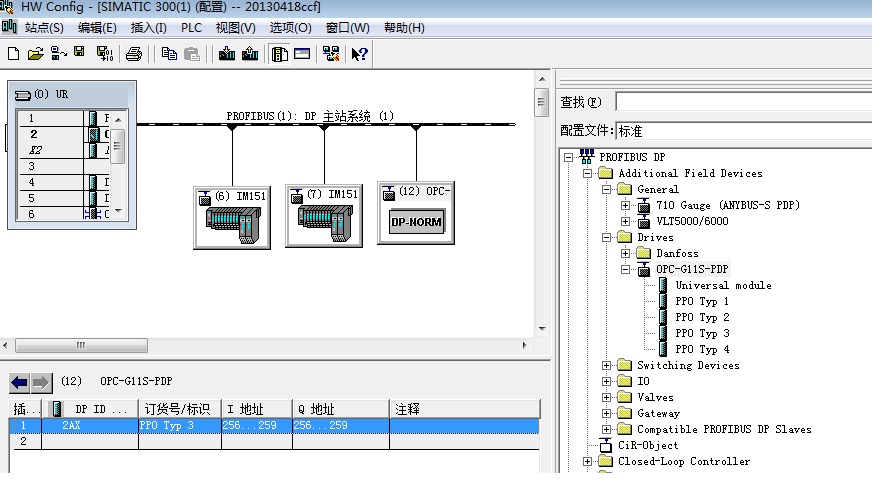Click the Open folder toolbar icon

[36, 54]
